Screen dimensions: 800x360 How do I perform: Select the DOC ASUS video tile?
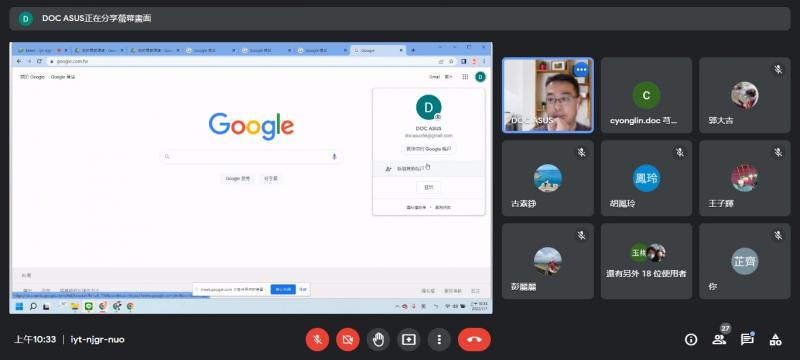pyautogui.click(x=547, y=95)
